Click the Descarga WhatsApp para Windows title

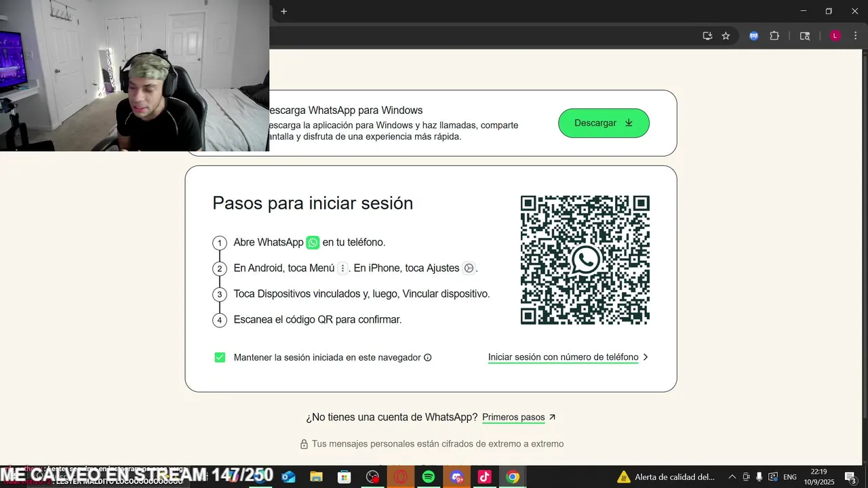pos(345,110)
